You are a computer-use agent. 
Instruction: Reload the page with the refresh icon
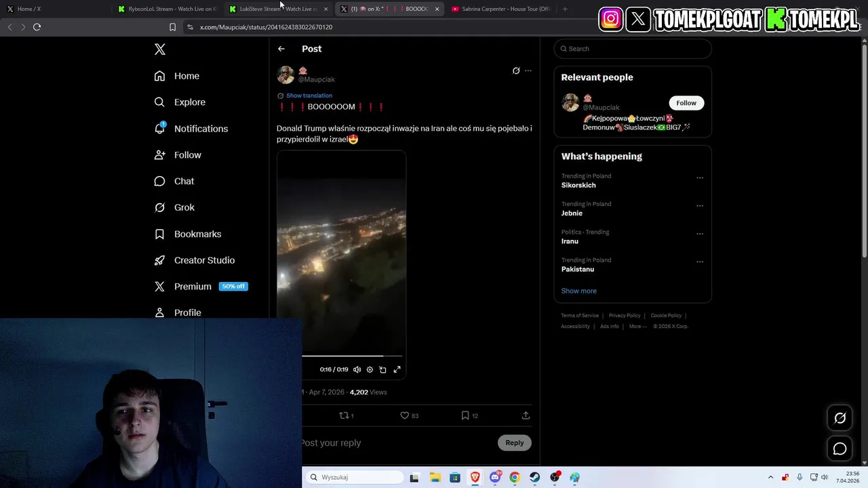[x=37, y=27]
